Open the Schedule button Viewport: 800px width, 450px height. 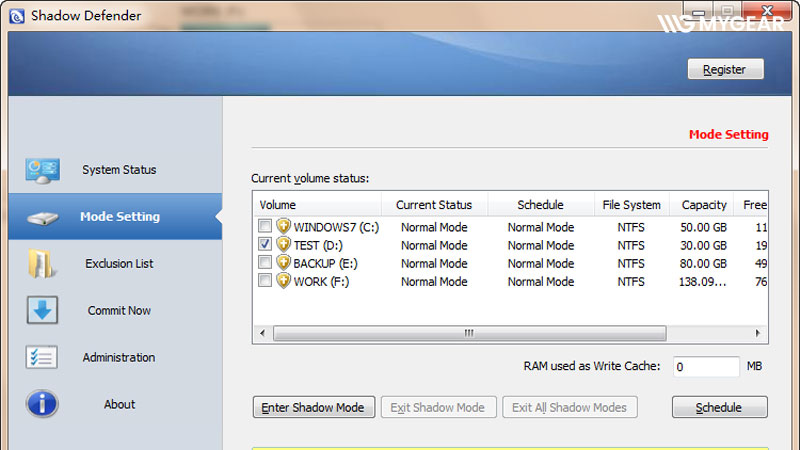tap(719, 407)
